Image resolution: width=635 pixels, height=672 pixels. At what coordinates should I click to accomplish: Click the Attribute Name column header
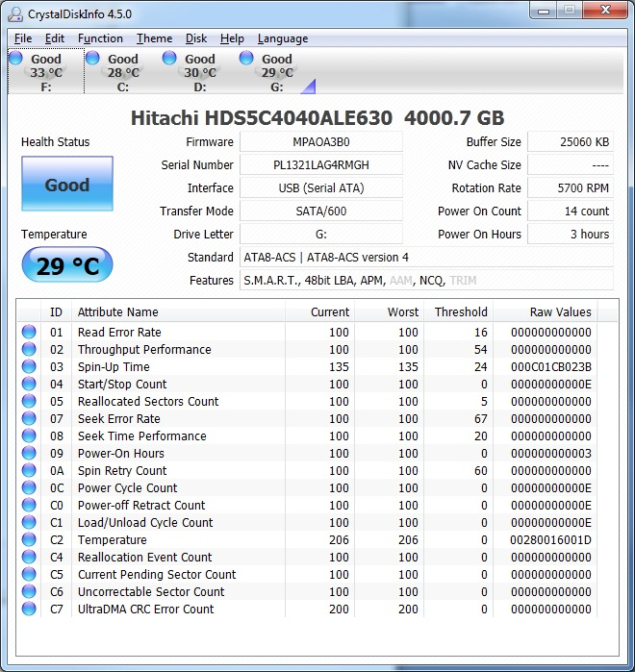(178, 311)
